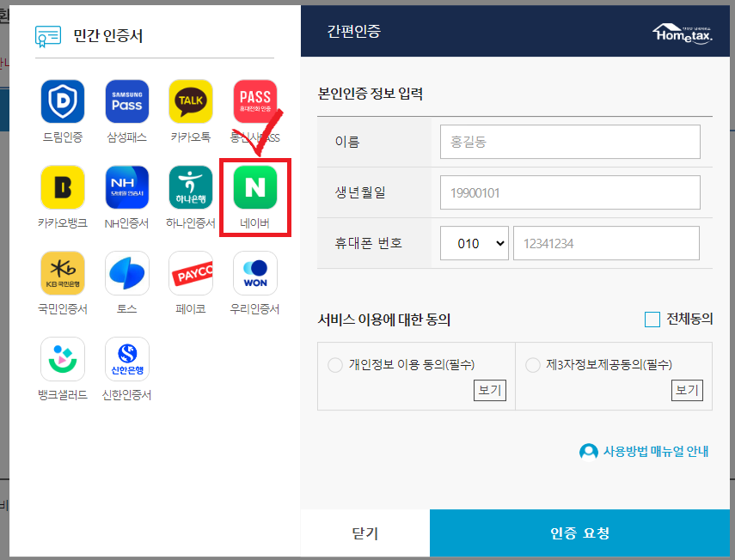Click the 닫기 close button

365,533
